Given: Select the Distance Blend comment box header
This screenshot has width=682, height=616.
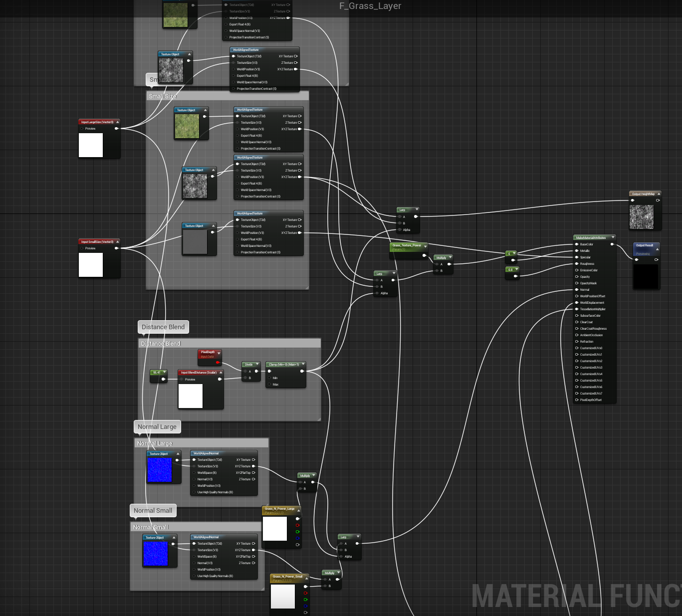Looking at the screenshot, I should pos(229,344).
